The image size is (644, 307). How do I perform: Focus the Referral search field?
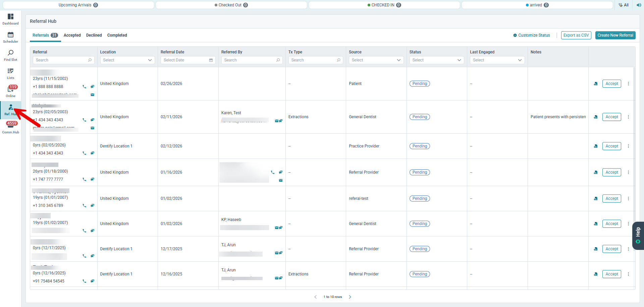(64, 60)
